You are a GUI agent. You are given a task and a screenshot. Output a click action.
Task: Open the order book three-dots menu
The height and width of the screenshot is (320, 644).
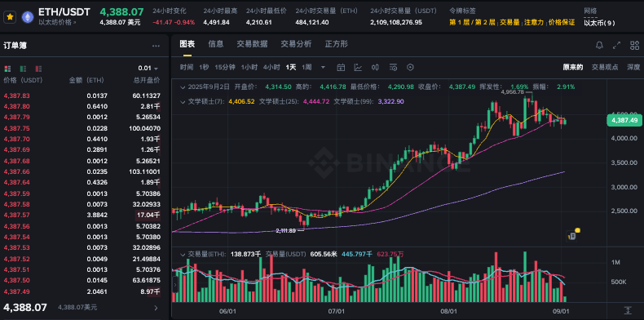click(x=156, y=46)
